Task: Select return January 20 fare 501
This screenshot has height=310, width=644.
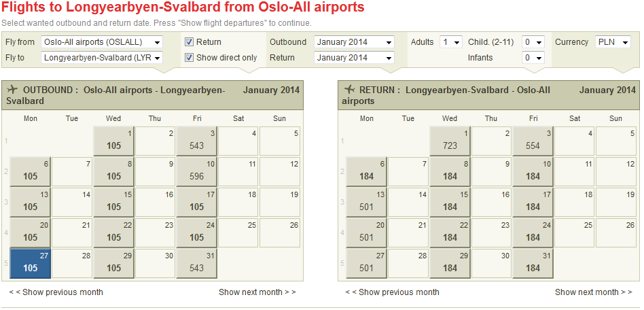Action: pyautogui.click(x=367, y=232)
